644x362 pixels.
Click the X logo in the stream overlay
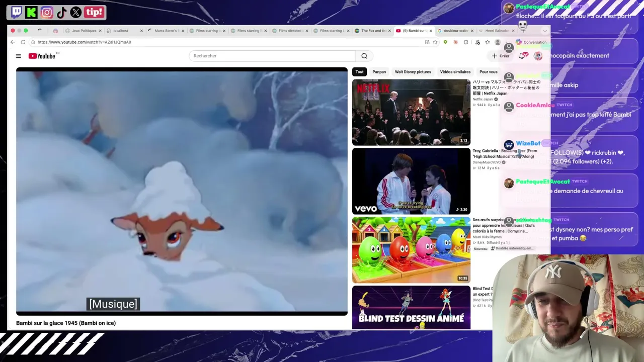(x=76, y=12)
